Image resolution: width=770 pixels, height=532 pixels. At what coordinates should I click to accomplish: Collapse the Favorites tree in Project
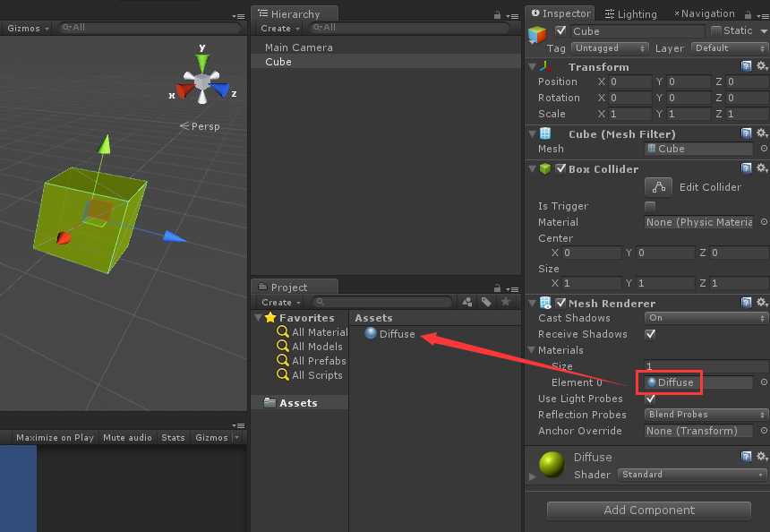[258, 318]
